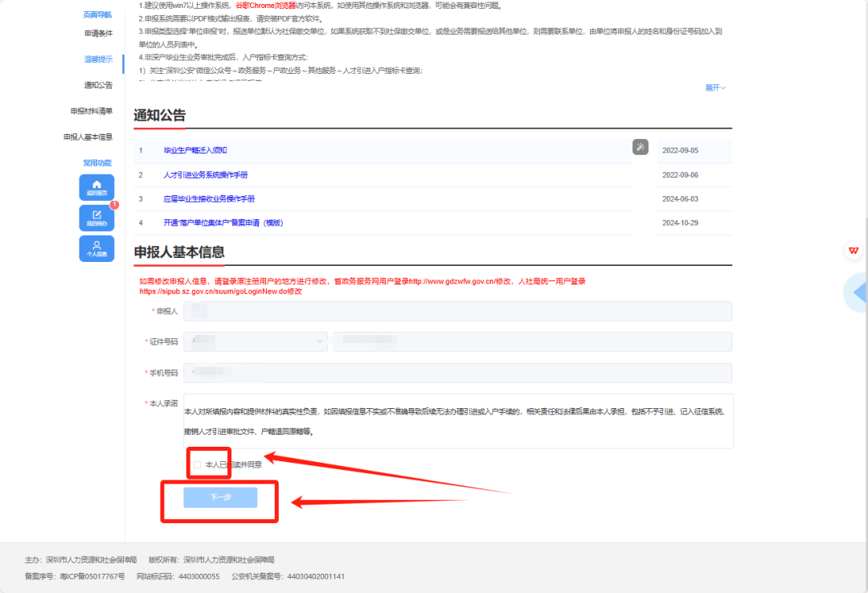Click footer text 粤ICP备05017767号
868x593 pixels.
pos(92,576)
